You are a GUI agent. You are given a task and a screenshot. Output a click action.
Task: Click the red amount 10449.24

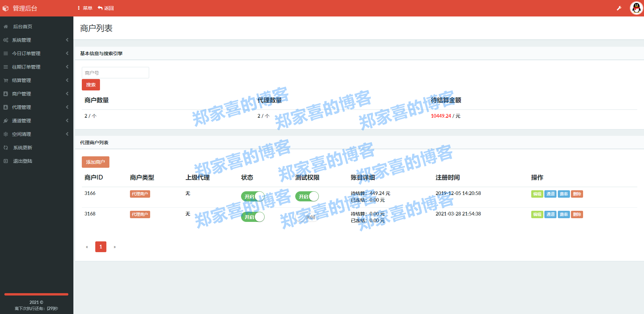(x=441, y=116)
